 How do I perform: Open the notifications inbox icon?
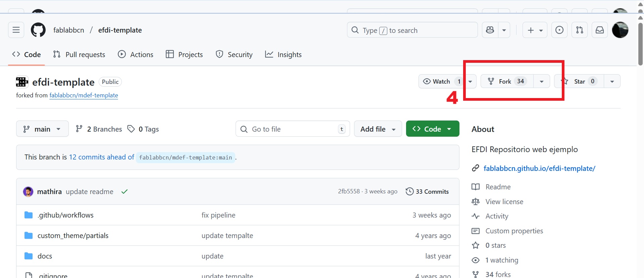[600, 30]
